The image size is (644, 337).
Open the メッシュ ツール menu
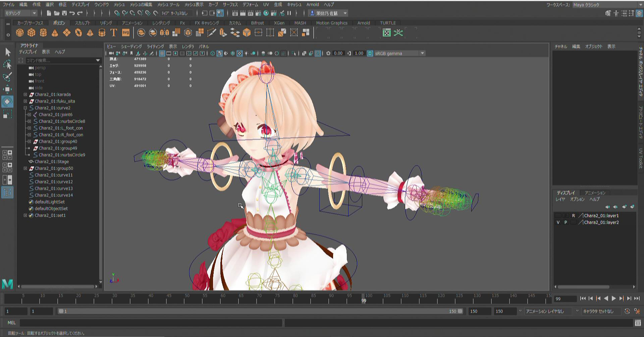168,4
